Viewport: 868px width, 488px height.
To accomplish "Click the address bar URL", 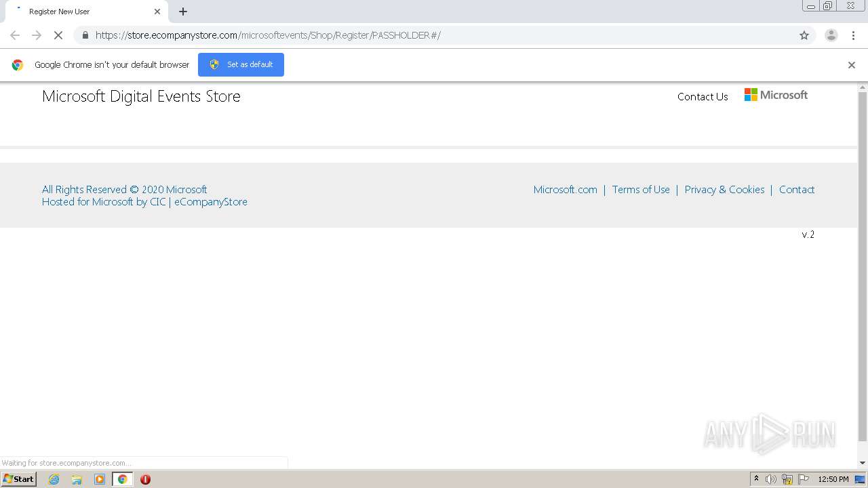I will coord(268,35).
